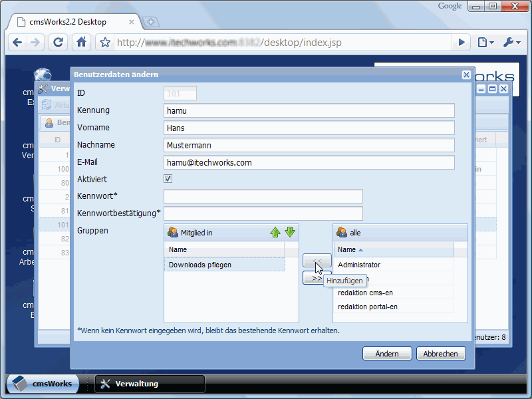Minimize the Verwaltung window behind
The image size is (532, 399).
pyautogui.click(x=481, y=89)
